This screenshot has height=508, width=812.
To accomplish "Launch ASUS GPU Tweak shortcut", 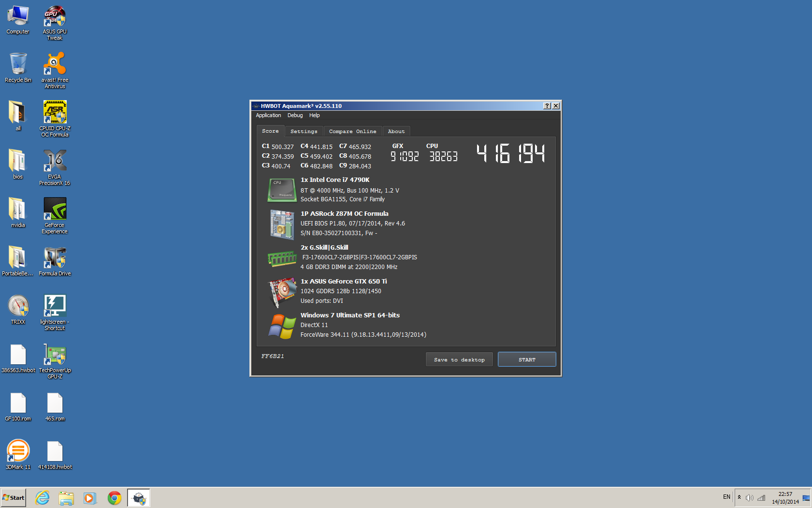I will [x=55, y=23].
